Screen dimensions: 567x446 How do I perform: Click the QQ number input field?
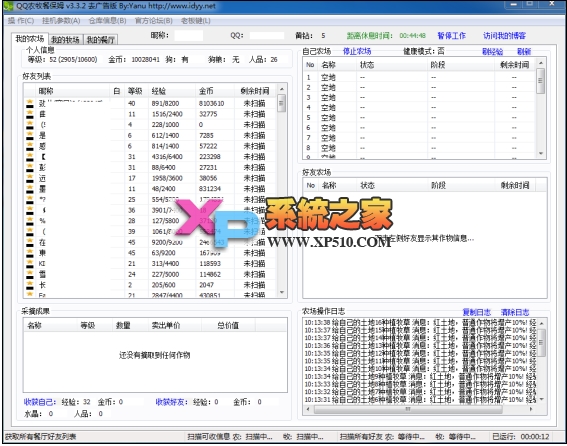click(x=267, y=35)
